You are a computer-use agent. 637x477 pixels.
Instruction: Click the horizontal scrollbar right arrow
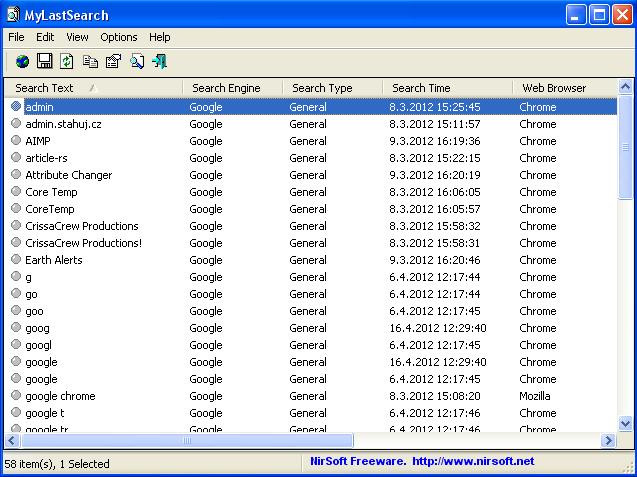[x=608, y=440]
